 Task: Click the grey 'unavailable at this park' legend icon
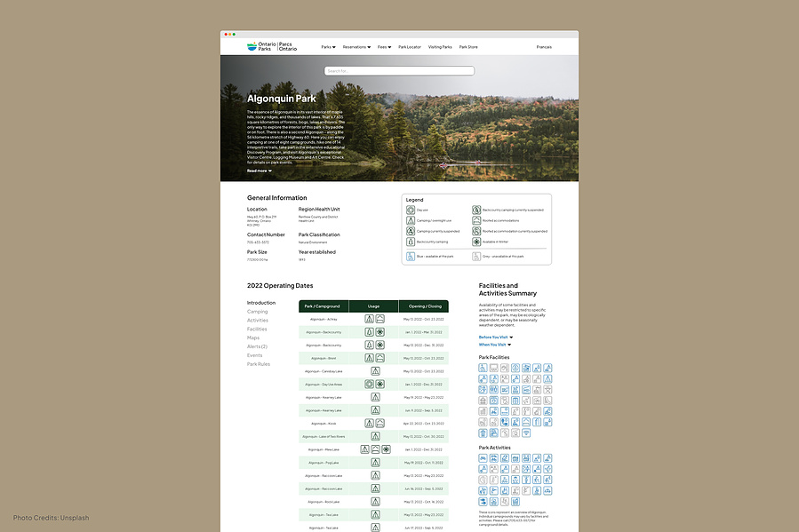tap(476, 256)
